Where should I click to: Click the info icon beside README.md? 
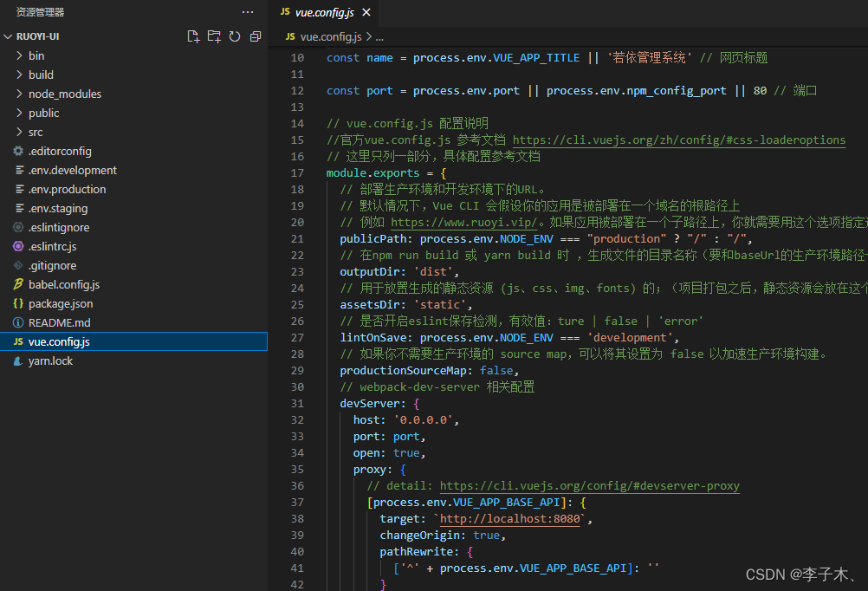[x=18, y=322]
